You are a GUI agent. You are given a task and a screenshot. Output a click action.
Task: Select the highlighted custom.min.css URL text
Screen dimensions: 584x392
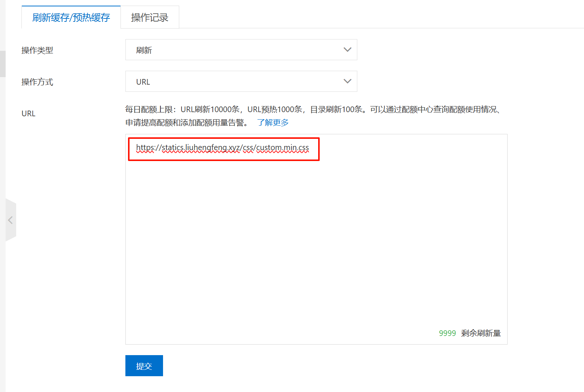222,148
